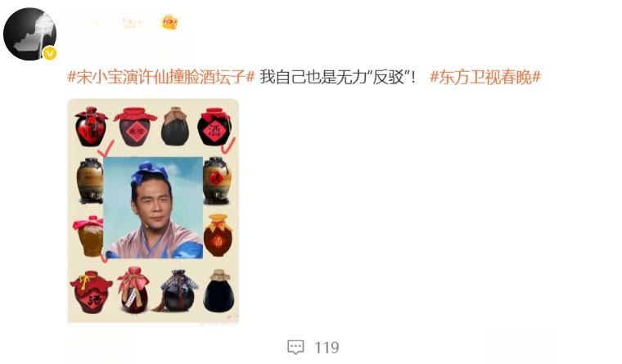This screenshot has width=622, height=364.
Task: Click red check mark beside black 酒 jar
Action: [228, 146]
